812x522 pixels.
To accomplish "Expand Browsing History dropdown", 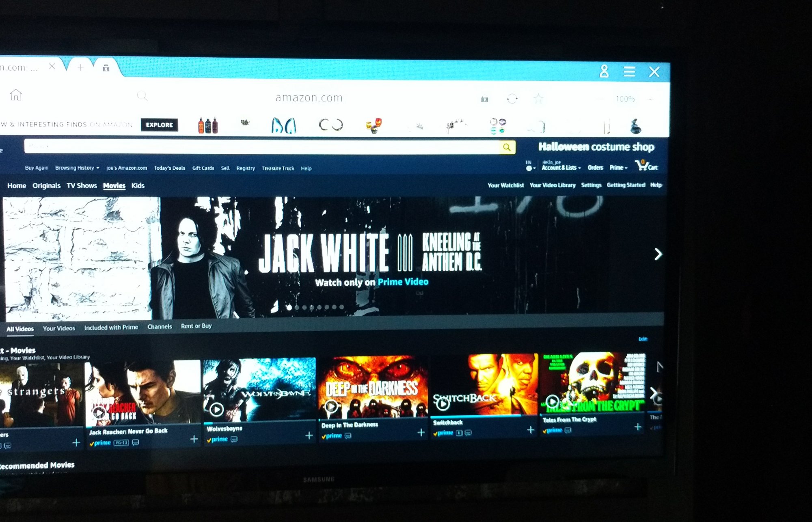I will [77, 168].
